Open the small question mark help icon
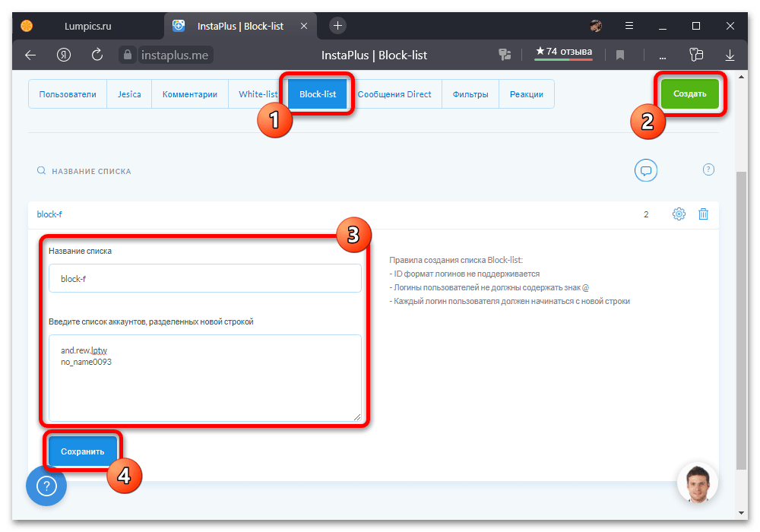The width and height of the screenshot is (760, 532). click(x=708, y=169)
